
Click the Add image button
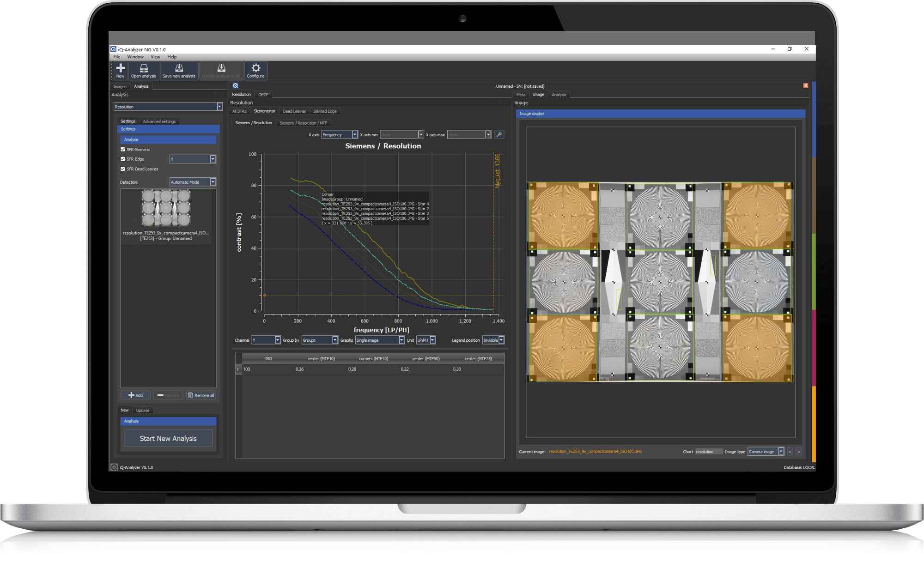[136, 395]
